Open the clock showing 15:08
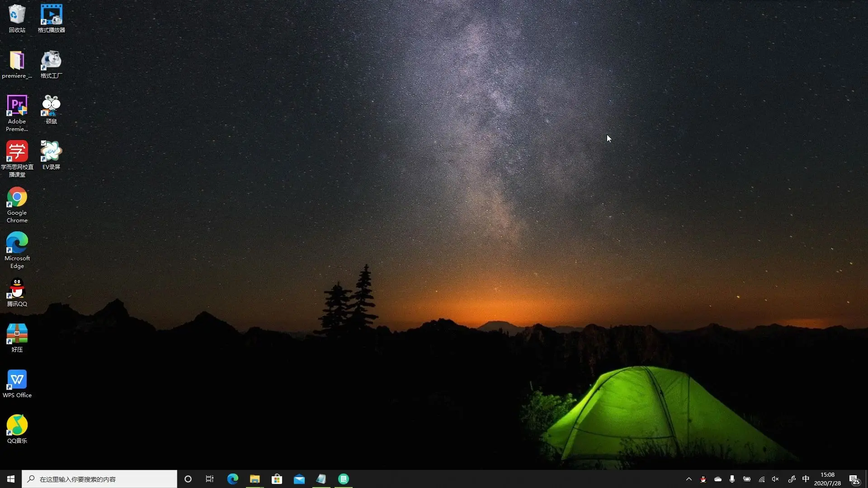The width and height of the screenshot is (868, 488). point(827,479)
